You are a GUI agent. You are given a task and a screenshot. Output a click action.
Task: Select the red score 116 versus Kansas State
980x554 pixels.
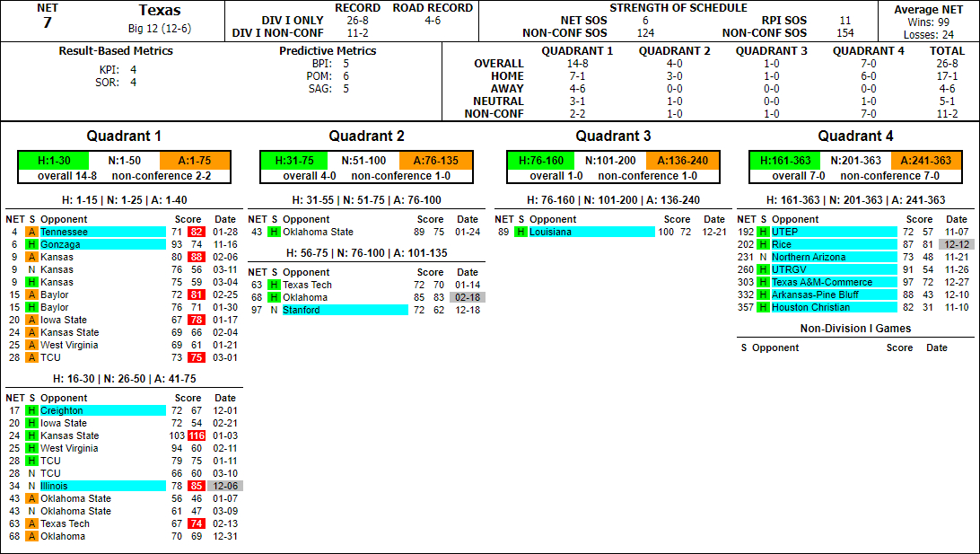(197, 435)
